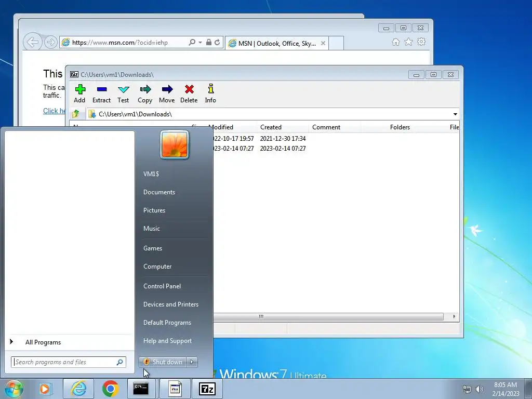
Task: Click the red Delete icon in 7-Zip
Action: (189, 94)
